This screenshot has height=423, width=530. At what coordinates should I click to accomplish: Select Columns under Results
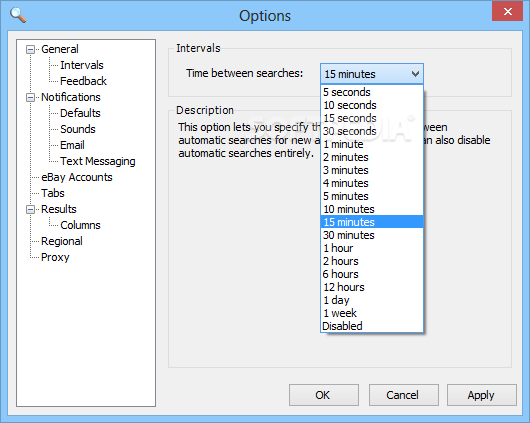[80, 225]
